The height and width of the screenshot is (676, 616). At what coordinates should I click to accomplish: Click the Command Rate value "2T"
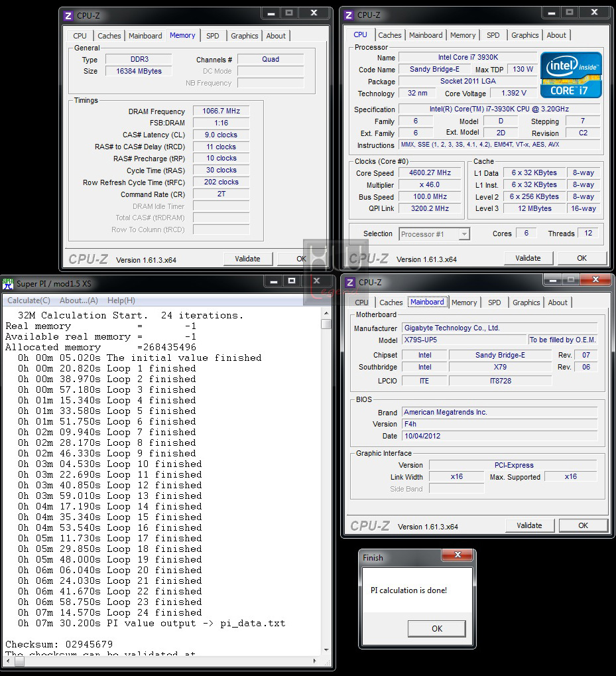coord(221,194)
